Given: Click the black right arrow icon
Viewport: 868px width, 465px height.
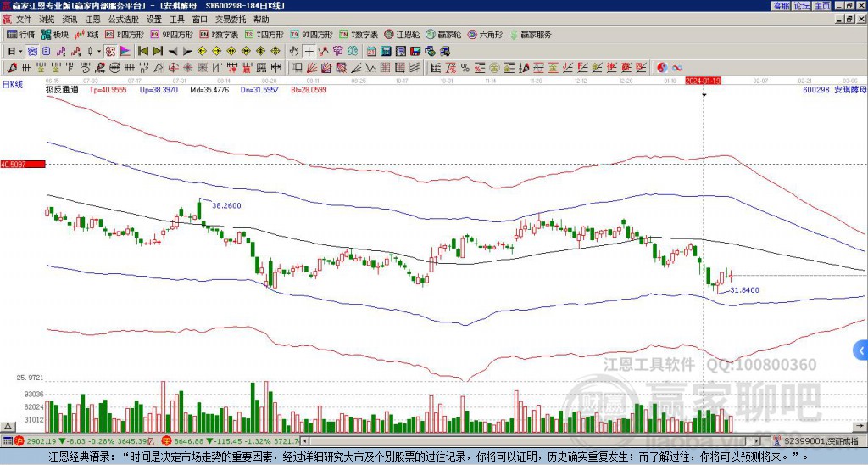Looking at the screenshot, I should click(187, 52).
